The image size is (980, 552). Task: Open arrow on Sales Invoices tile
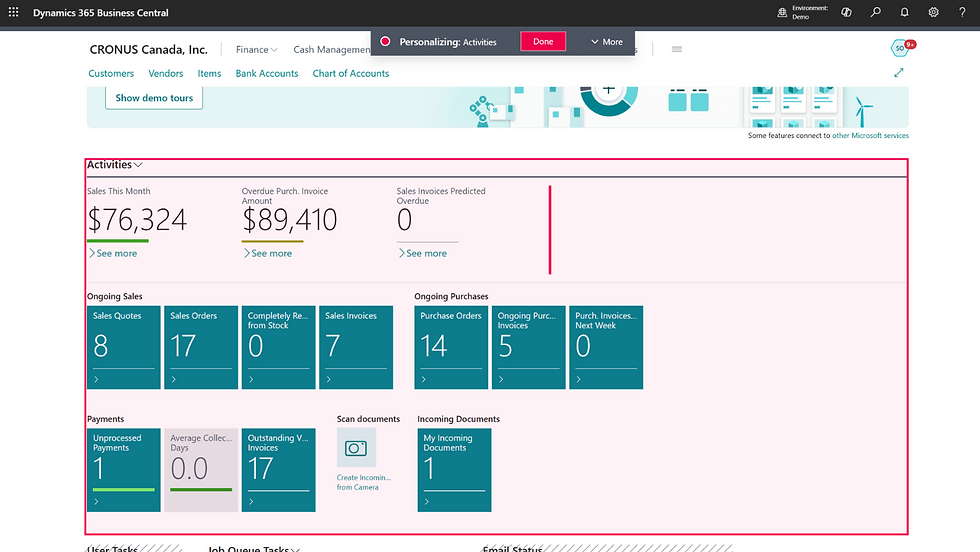point(329,379)
